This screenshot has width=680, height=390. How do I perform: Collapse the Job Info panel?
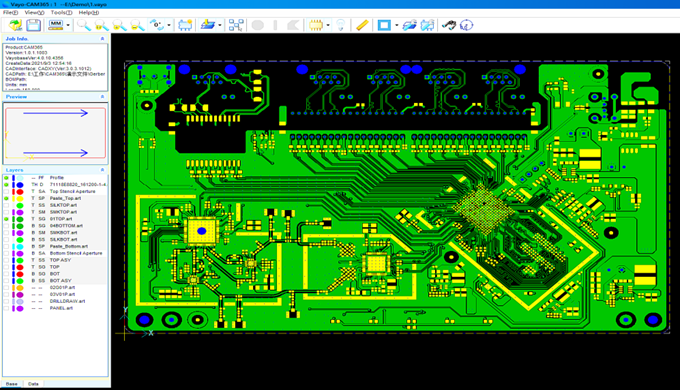click(102, 39)
